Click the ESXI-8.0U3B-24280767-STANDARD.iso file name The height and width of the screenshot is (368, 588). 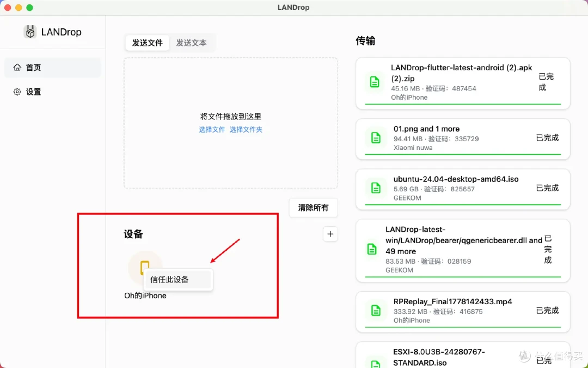click(439, 357)
